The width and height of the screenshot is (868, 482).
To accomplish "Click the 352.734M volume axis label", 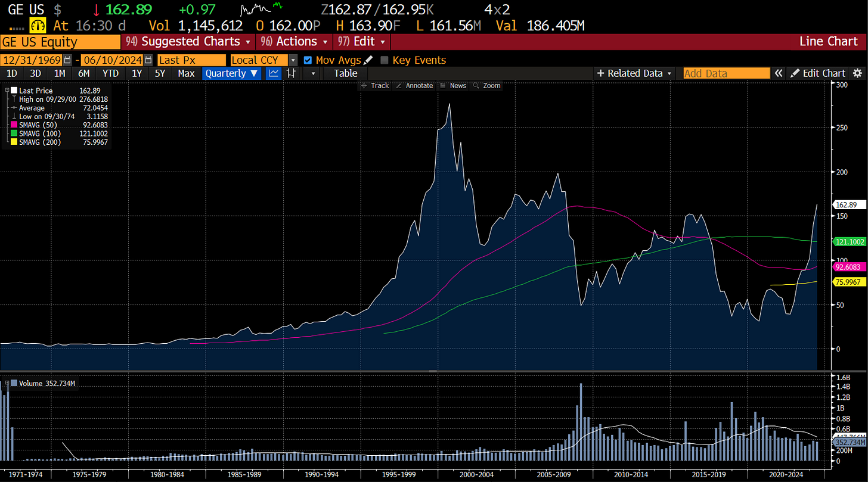I will (849, 443).
